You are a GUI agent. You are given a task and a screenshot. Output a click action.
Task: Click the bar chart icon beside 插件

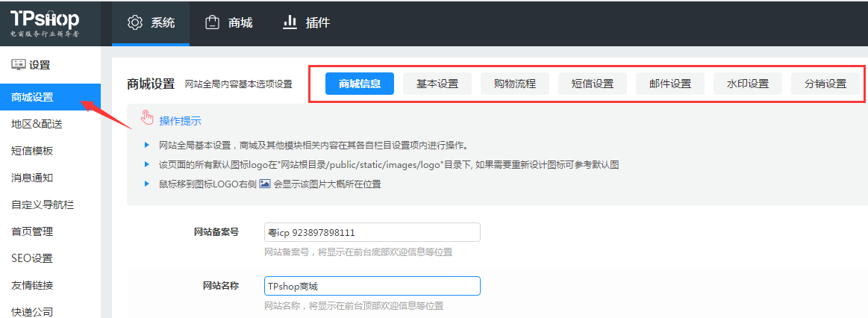pyautogui.click(x=290, y=22)
